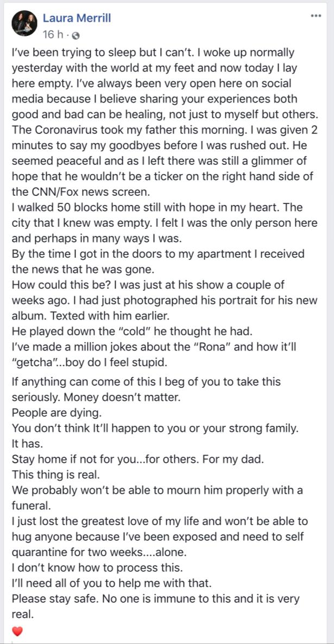This screenshot has width=334, height=644.
Task: Click the "16 h" post timestamp
Action: 53,35
